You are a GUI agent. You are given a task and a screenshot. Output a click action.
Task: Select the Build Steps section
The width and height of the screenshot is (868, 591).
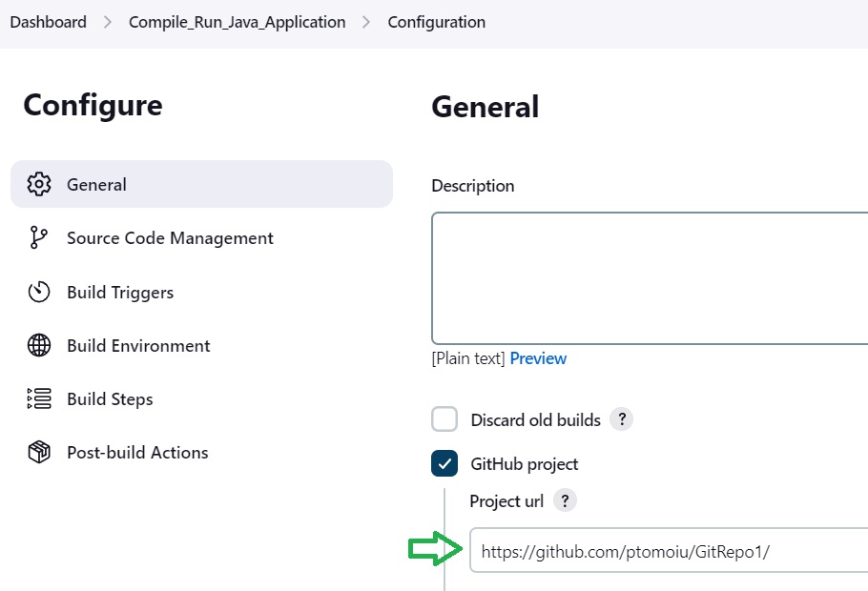[x=201, y=398]
